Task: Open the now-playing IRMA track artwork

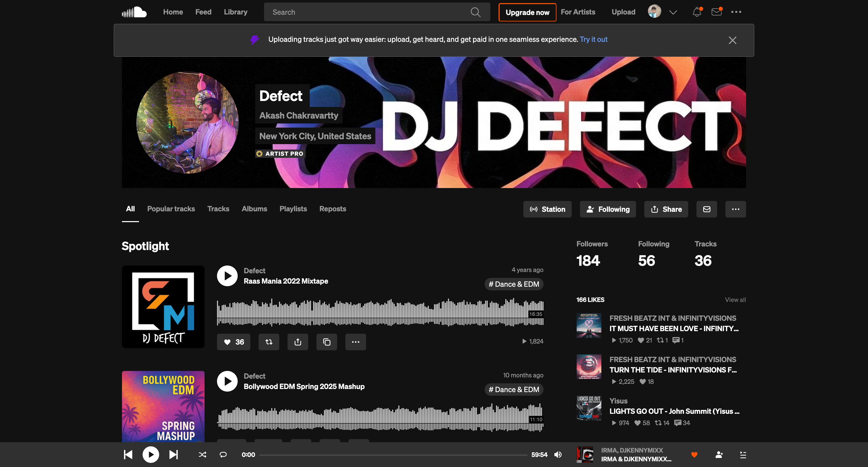Action: pos(585,455)
